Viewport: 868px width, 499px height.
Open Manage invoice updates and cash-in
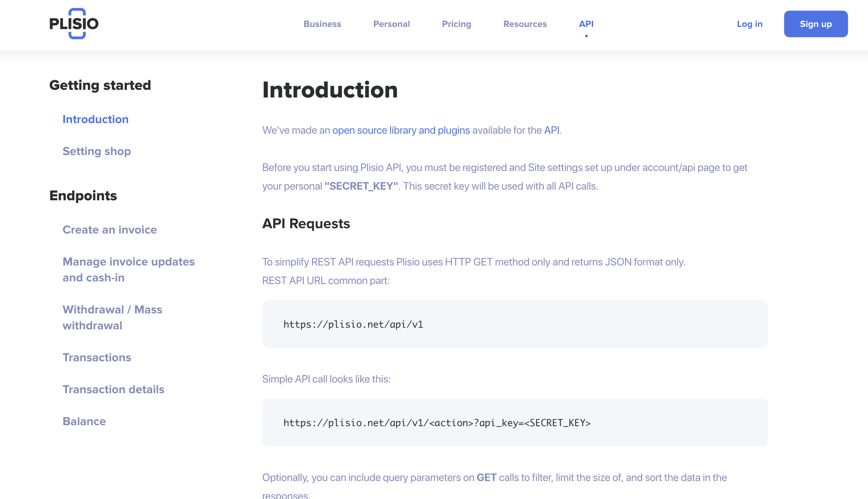tap(128, 269)
